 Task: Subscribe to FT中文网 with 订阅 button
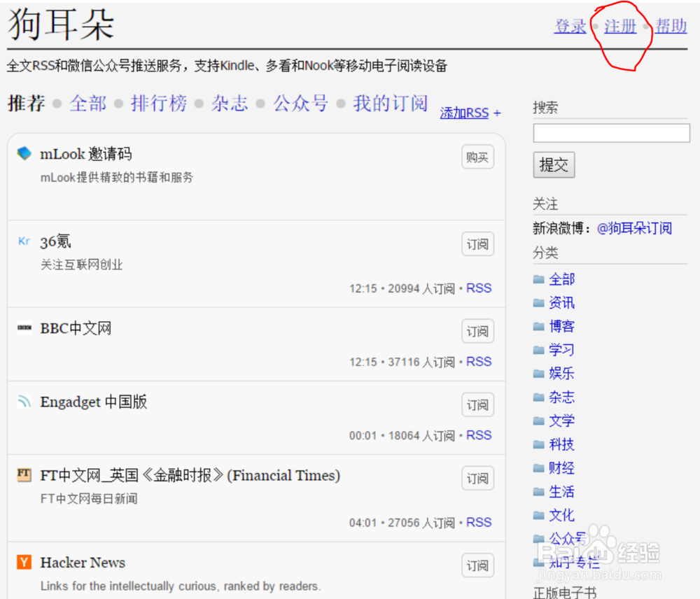pyautogui.click(x=477, y=479)
